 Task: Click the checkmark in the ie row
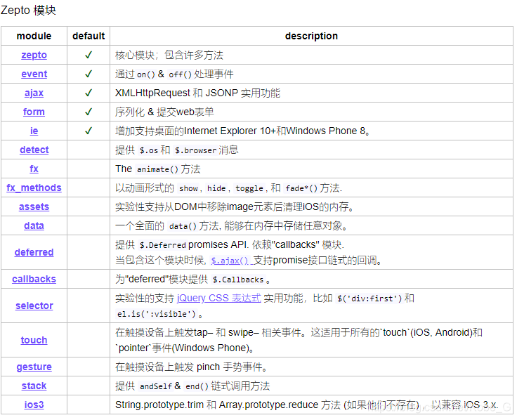coord(89,131)
